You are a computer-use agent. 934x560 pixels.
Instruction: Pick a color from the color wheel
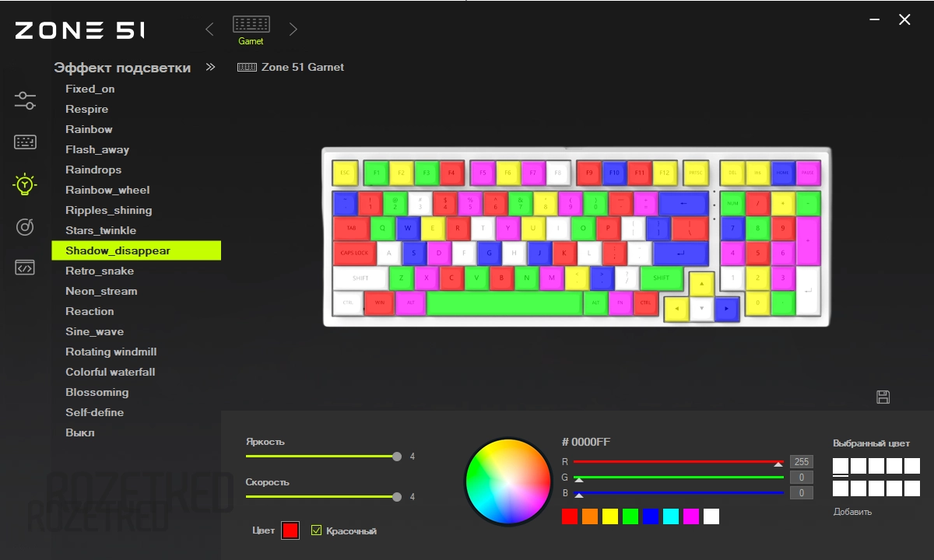pyautogui.click(x=508, y=481)
